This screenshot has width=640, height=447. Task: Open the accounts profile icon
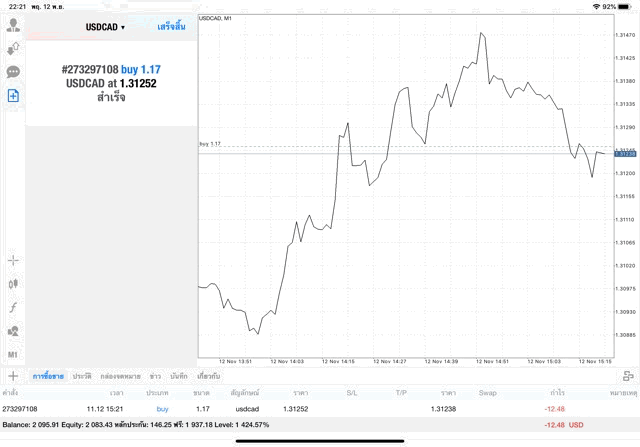pyautogui.click(x=13, y=25)
